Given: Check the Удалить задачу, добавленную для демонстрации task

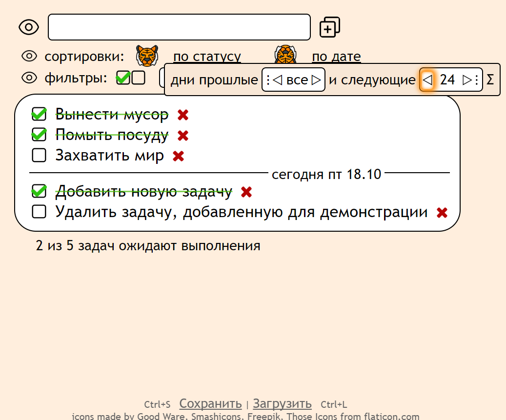Looking at the screenshot, I should point(39,212).
